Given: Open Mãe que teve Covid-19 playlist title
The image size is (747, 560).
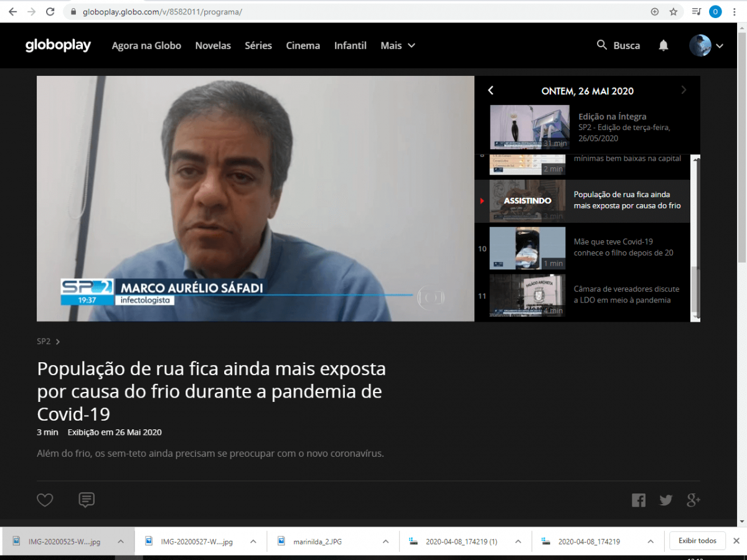Looking at the screenshot, I should coord(623,247).
